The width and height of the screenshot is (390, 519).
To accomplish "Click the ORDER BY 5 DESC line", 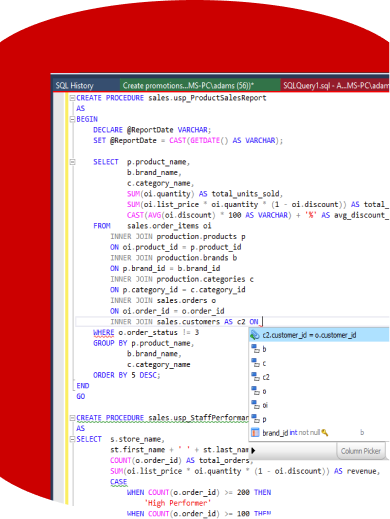I will coord(127,375).
